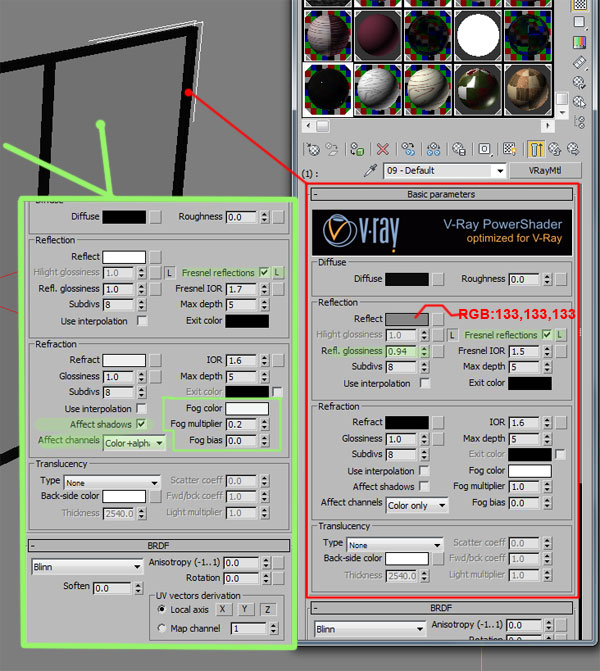The height and width of the screenshot is (671, 600).
Task: Collapse the Material Editor BRDF rollout
Action: pos(441,608)
